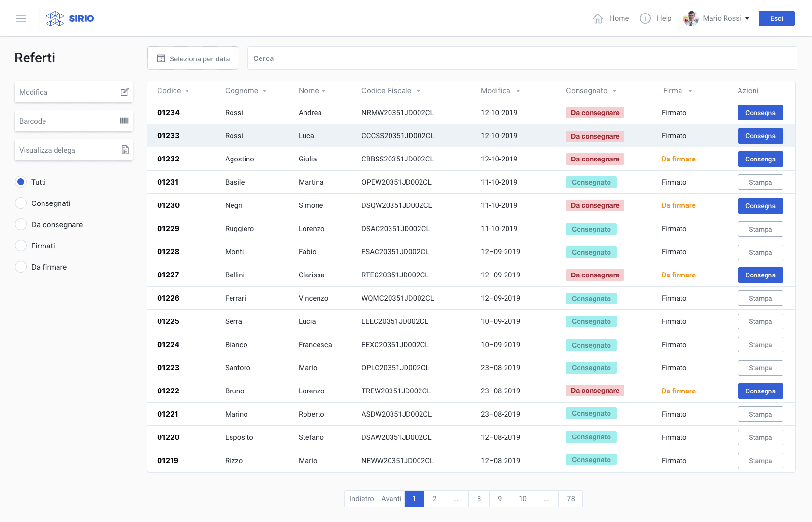Open the hamburger menu icon
This screenshot has height=522, width=812.
21,18
